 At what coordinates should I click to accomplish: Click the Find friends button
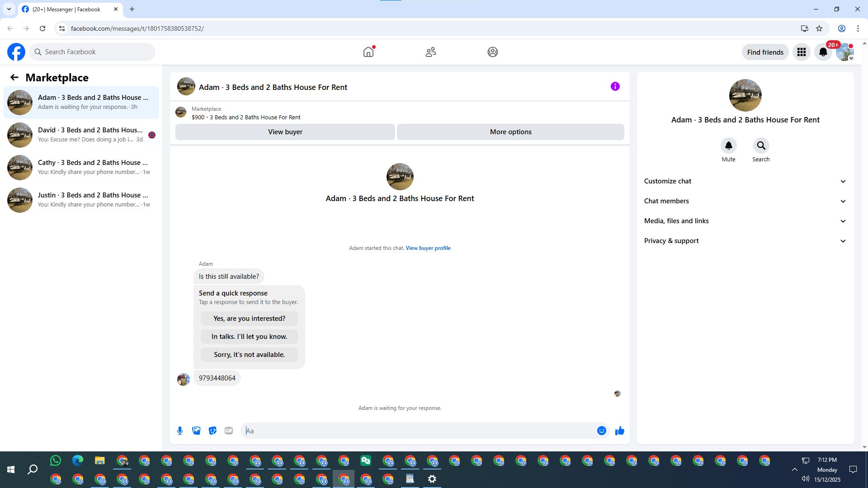(765, 52)
